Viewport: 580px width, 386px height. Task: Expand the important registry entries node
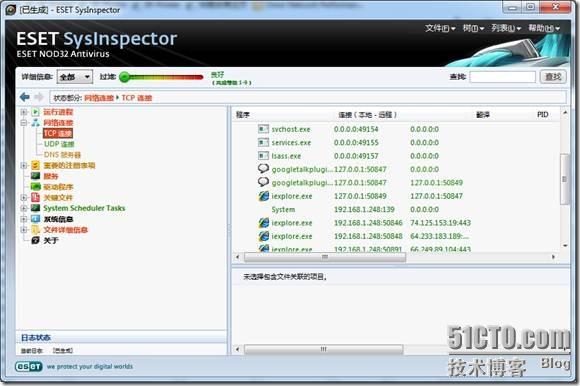pyautogui.click(x=24, y=165)
